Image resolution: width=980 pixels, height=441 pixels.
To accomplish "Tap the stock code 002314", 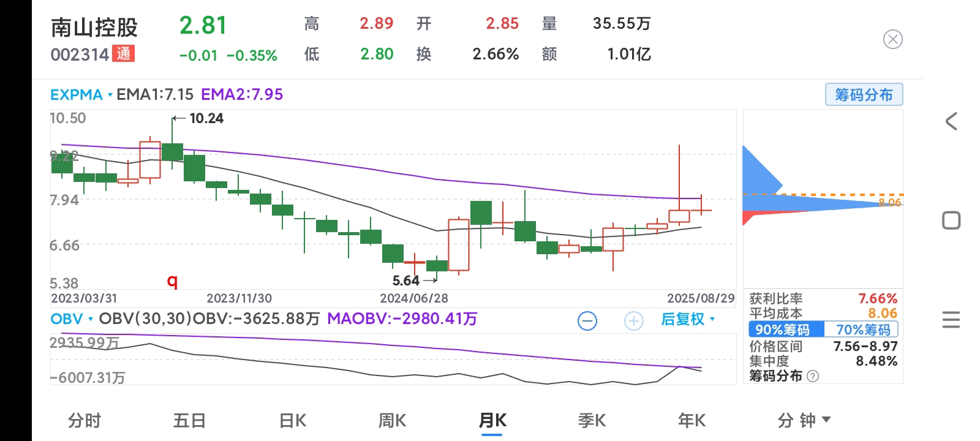I will (x=80, y=55).
